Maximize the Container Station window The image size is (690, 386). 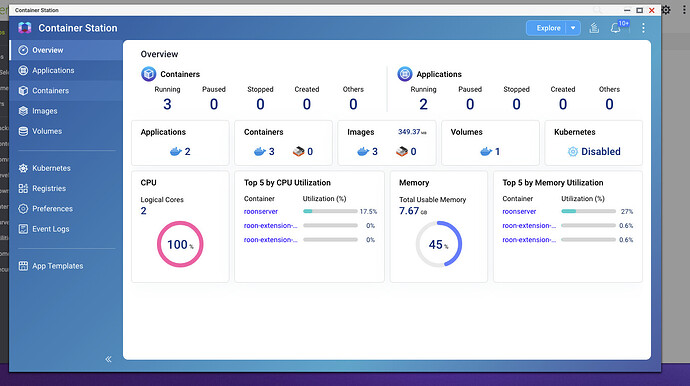click(639, 10)
